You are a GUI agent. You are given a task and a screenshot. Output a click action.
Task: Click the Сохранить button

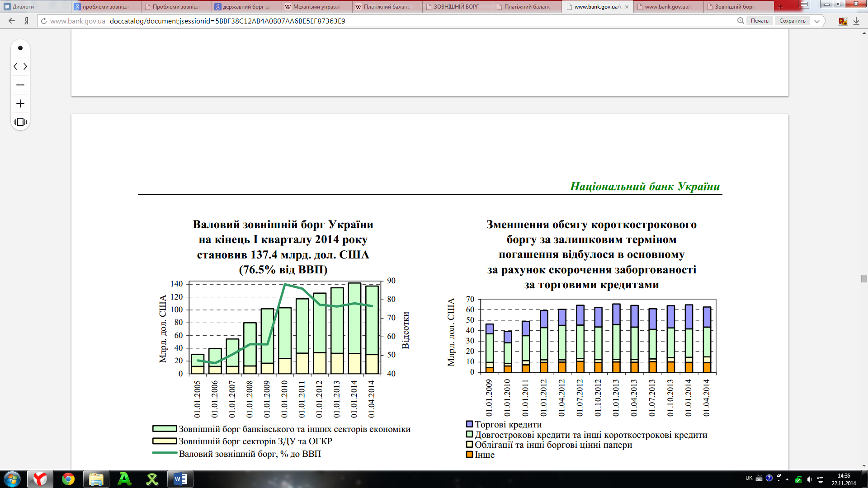pyautogui.click(x=792, y=21)
